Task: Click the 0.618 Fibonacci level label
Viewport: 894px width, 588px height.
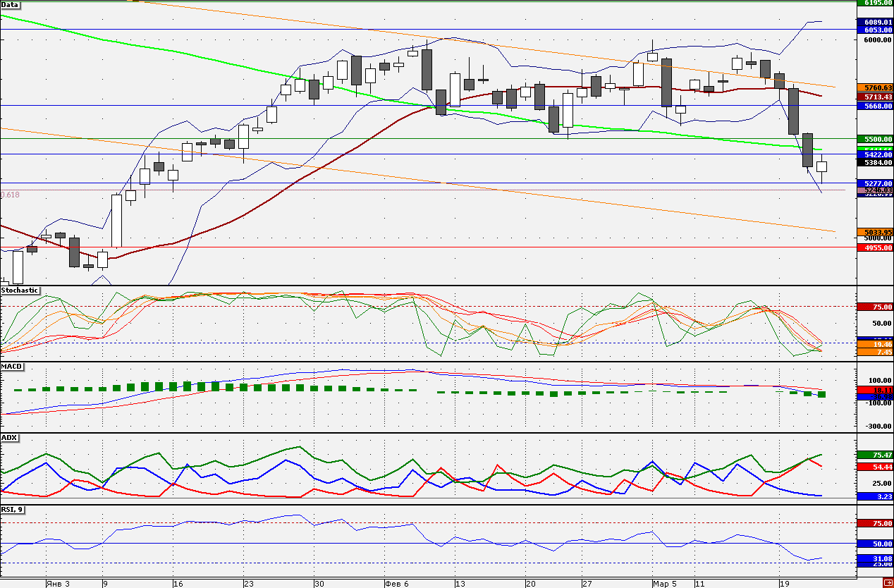Action: 10,195
